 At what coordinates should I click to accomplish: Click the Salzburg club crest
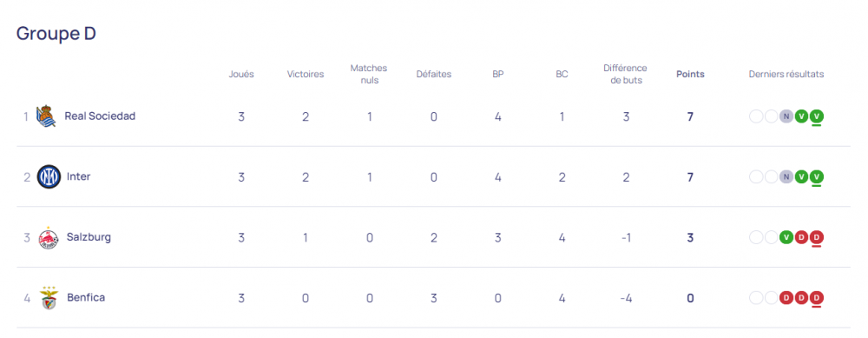[48, 238]
